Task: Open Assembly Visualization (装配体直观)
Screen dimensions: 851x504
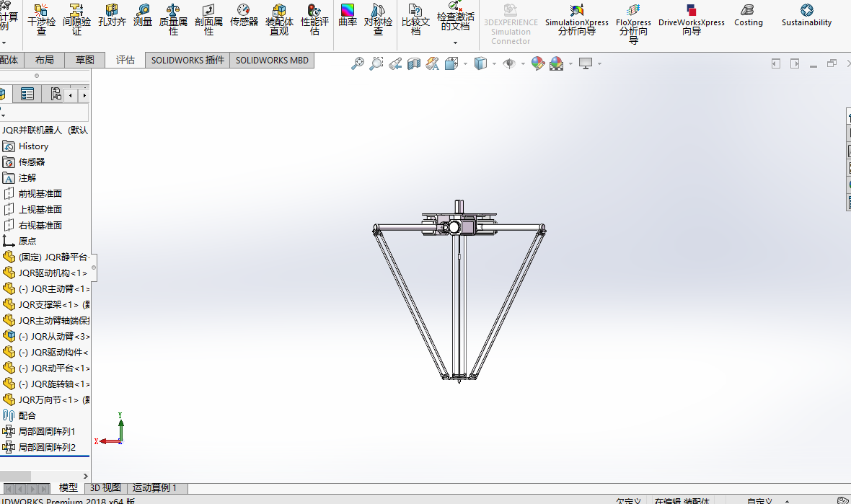Action: [x=279, y=19]
